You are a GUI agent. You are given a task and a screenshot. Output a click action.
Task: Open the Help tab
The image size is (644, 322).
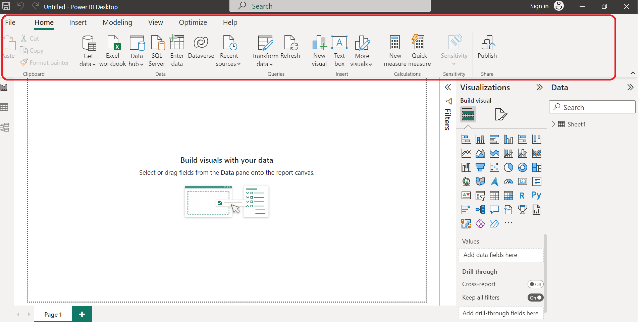[x=230, y=22]
